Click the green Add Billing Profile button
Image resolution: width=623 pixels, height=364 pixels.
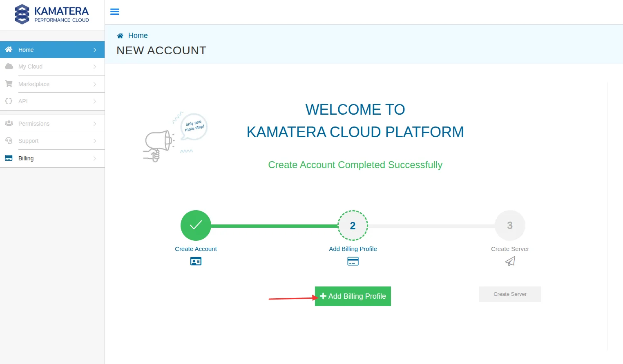tap(353, 296)
